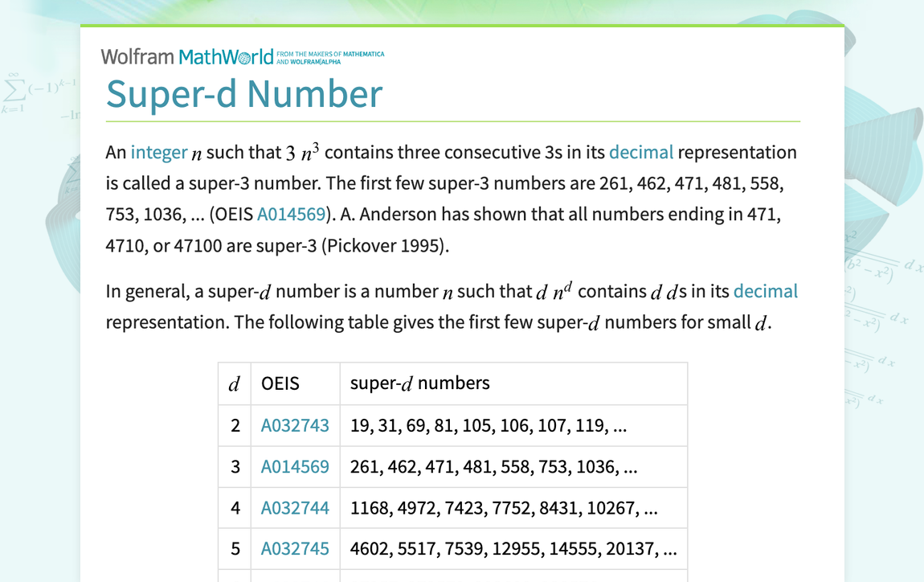Open the decimal link in the second paragraph

(x=766, y=291)
